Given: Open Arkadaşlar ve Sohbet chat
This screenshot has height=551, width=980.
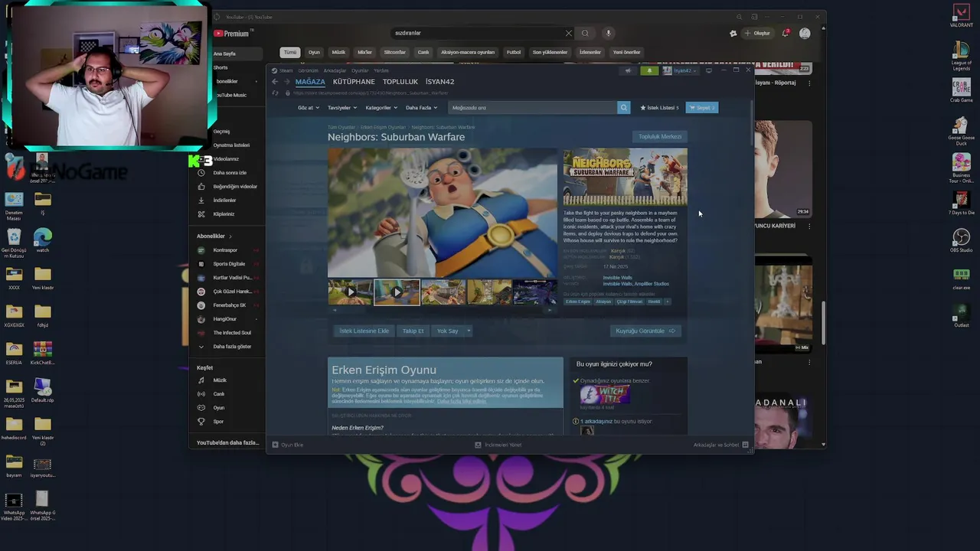Looking at the screenshot, I should click(x=720, y=445).
